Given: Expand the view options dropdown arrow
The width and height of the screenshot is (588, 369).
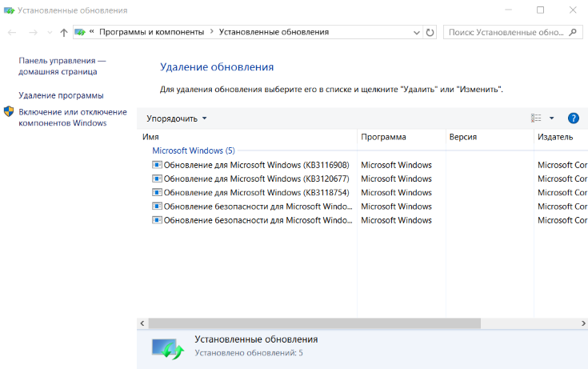Looking at the screenshot, I should [551, 118].
